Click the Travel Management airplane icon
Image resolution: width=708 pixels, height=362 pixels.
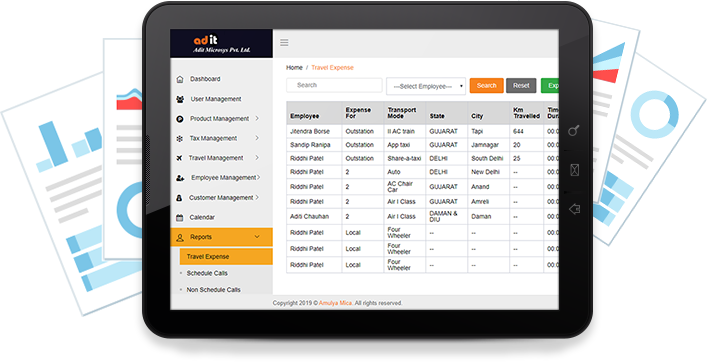click(179, 158)
